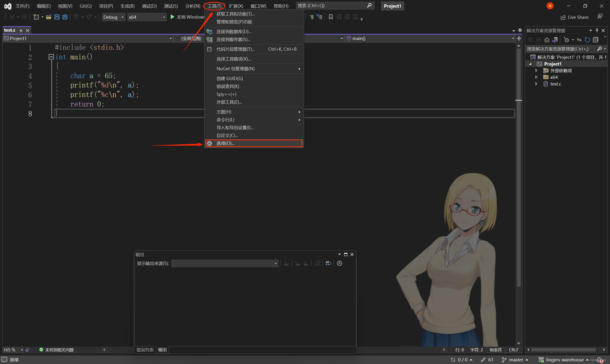The width and height of the screenshot is (610, 364).
Task: Expand the x64 folder node
Action: tap(536, 77)
